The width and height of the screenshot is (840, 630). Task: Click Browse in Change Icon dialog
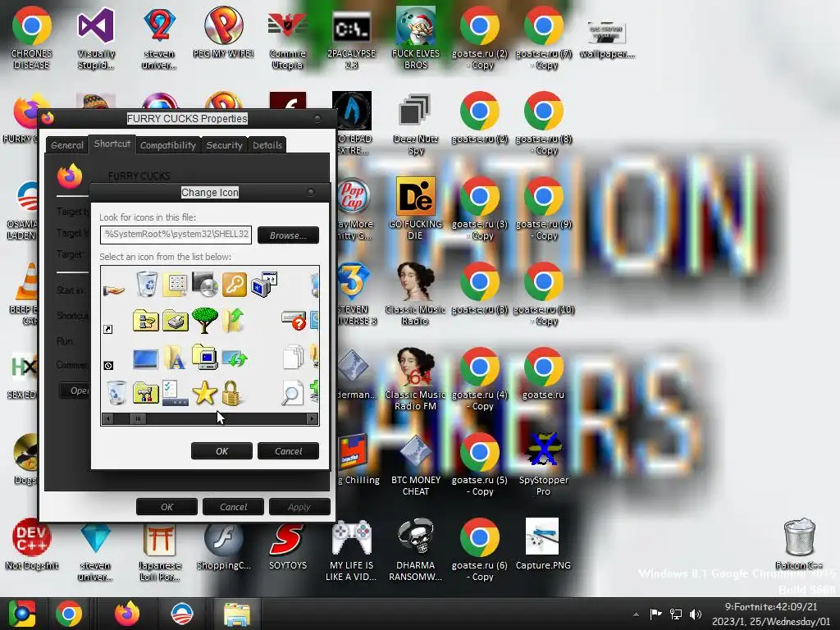click(x=288, y=235)
